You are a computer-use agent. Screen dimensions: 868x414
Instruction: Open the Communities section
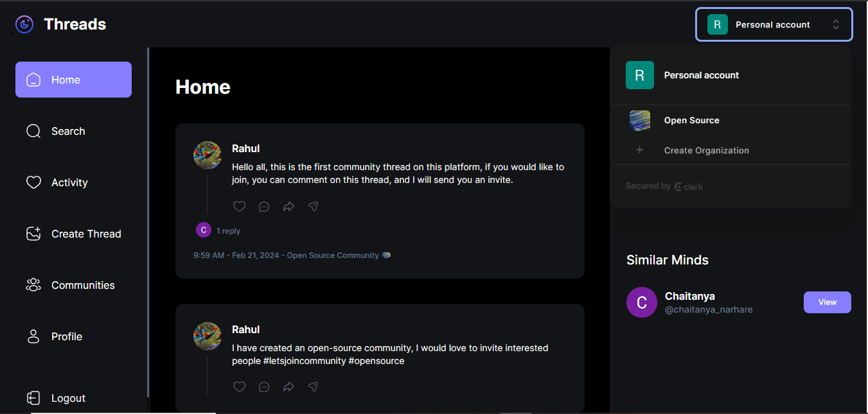point(73,285)
